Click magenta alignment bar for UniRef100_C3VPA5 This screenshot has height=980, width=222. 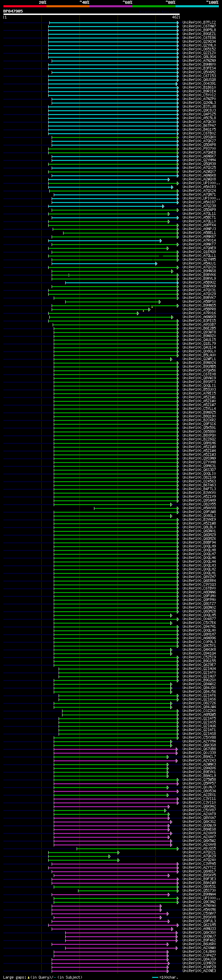tap(115, 864)
